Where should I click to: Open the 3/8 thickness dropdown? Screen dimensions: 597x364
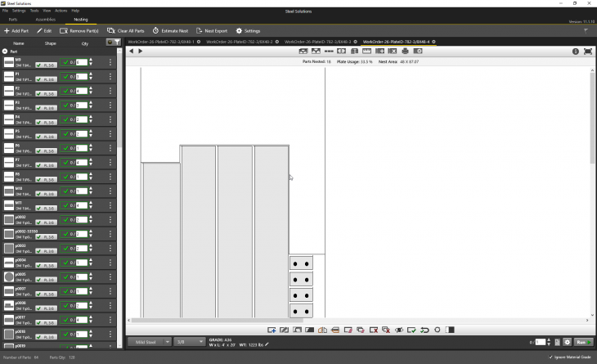click(x=190, y=342)
